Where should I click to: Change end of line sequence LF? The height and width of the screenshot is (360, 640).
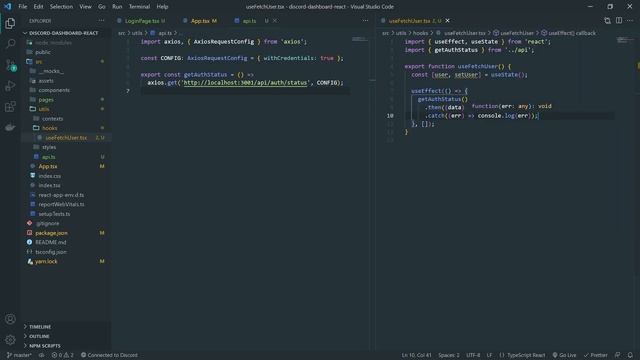(x=489, y=355)
